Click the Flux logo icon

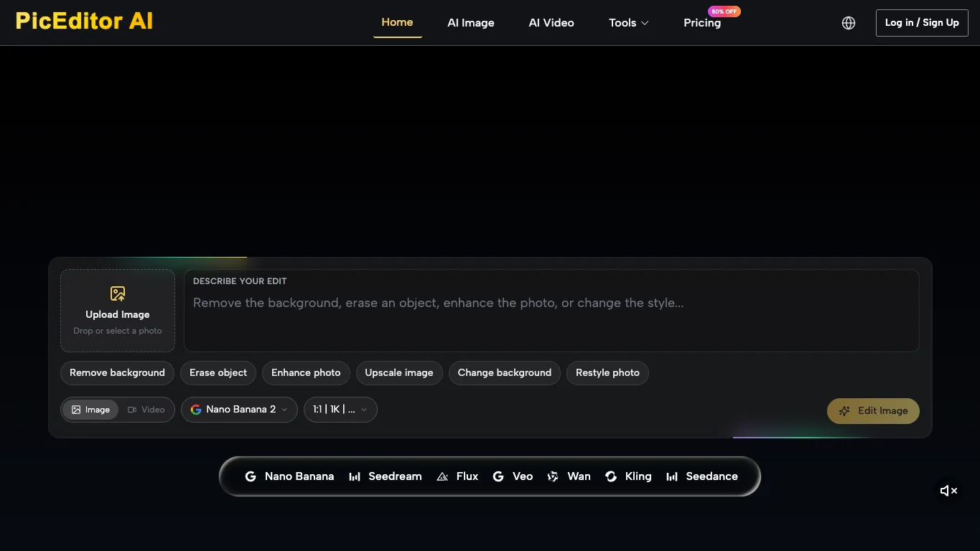(x=442, y=476)
